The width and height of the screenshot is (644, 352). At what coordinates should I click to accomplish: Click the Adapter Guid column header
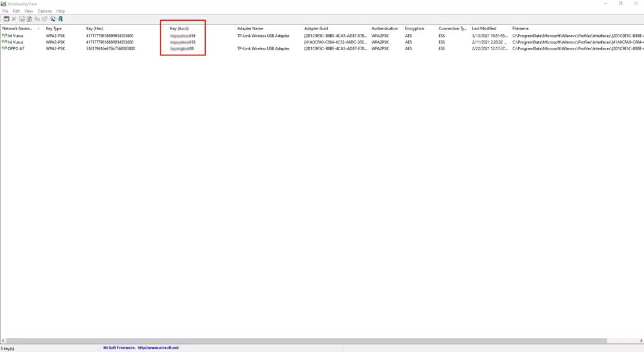[x=336, y=28]
